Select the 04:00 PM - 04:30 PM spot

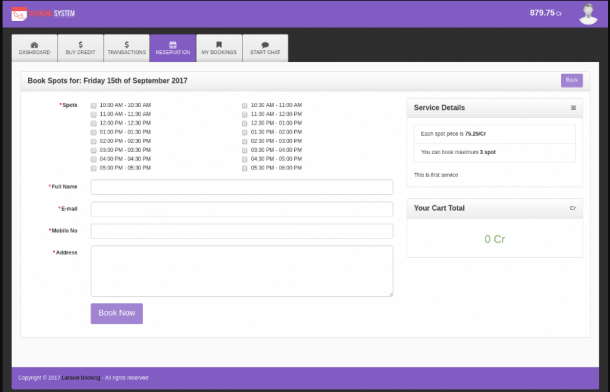tap(93, 159)
